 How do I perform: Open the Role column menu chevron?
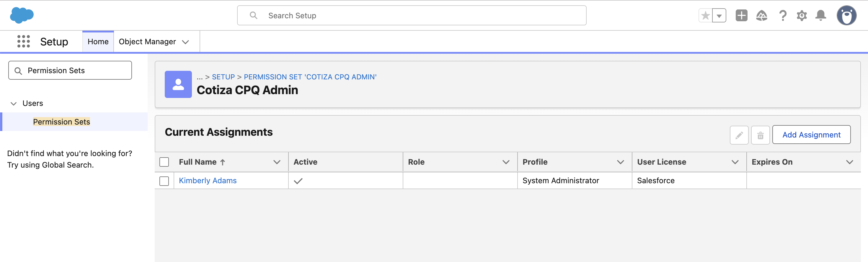click(506, 162)
